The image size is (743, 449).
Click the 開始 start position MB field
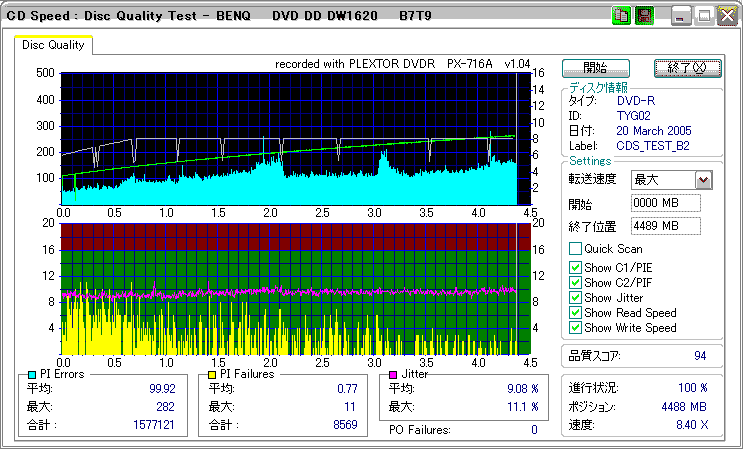pos(666,204)
